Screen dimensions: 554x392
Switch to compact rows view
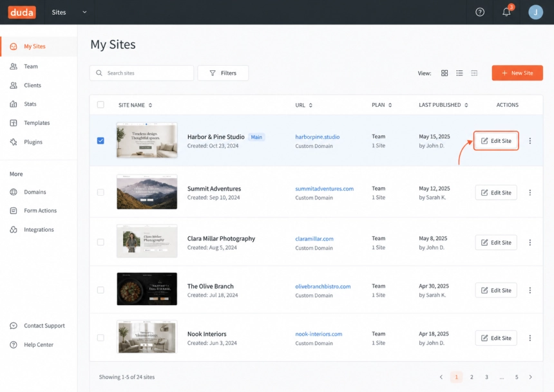(x=474, y=73)
